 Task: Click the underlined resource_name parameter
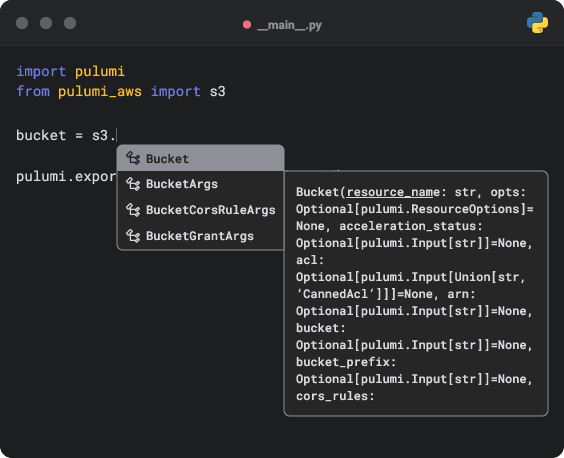[x=393, y=192]
